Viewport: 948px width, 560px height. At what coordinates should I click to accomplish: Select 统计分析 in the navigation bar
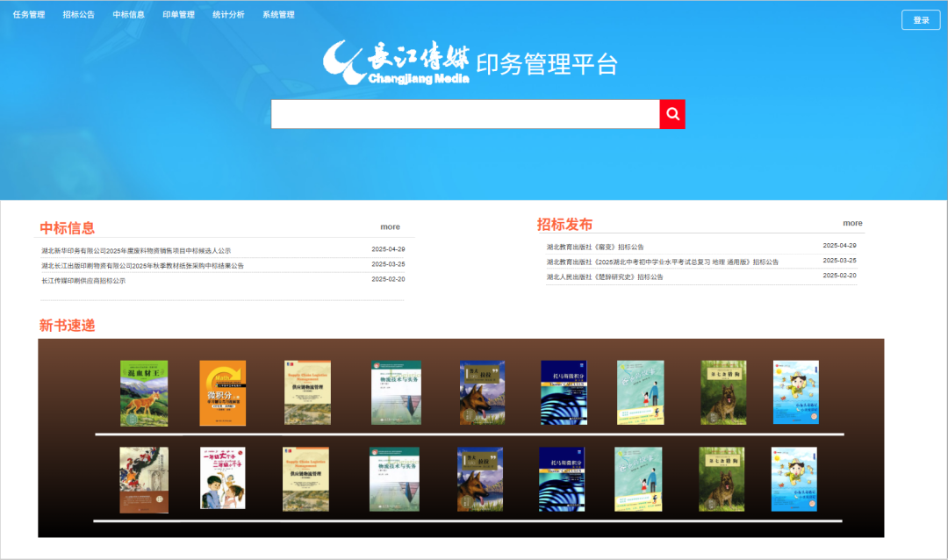click(x=228, y=15)
